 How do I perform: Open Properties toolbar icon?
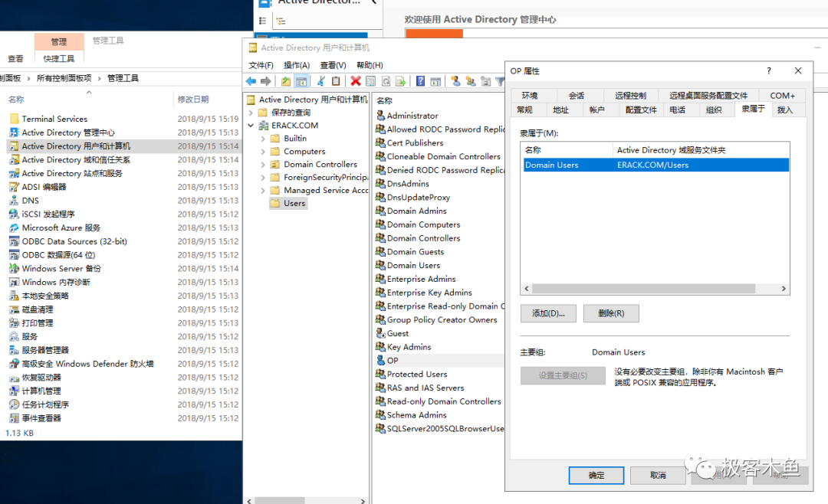371,81
